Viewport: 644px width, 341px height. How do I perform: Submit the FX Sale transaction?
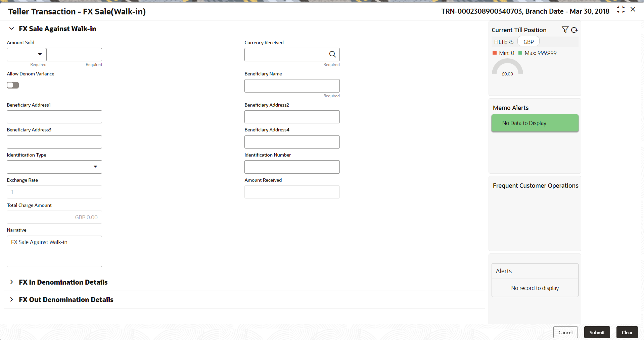597,332
